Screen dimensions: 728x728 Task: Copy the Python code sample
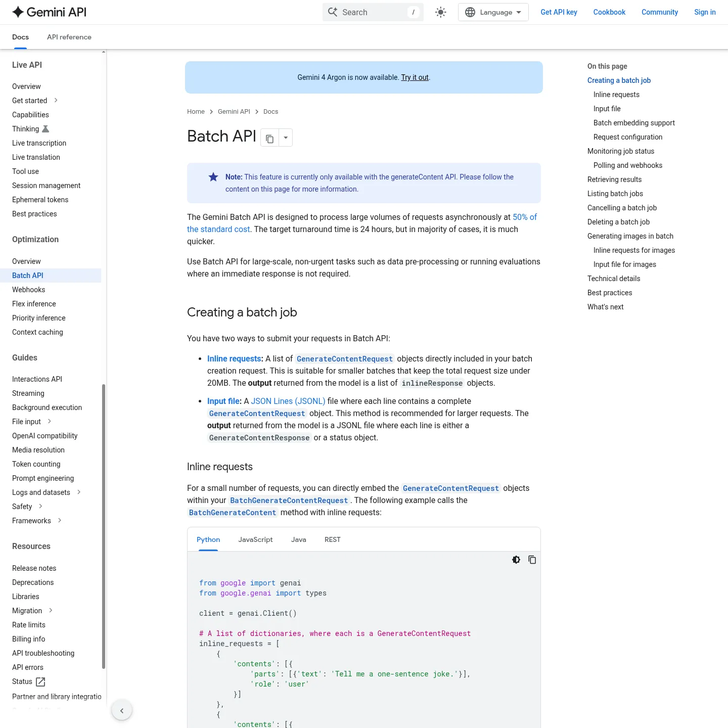tap(532, 560)
